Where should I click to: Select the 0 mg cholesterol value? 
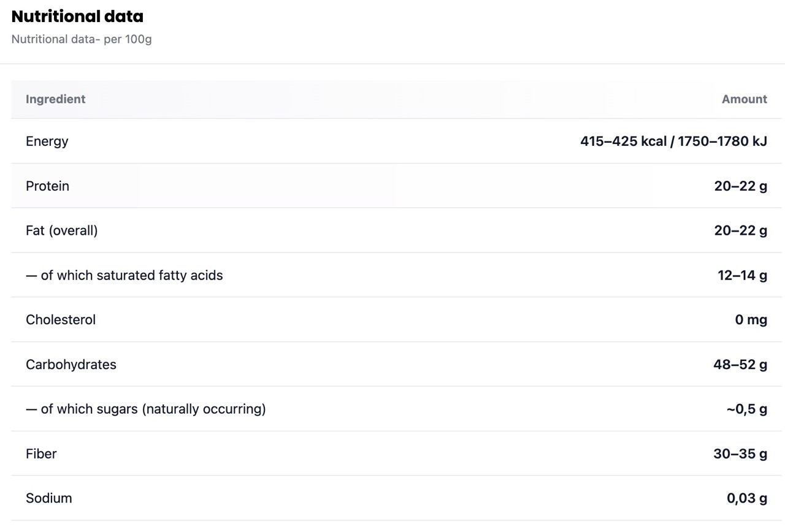coord(751,320)
